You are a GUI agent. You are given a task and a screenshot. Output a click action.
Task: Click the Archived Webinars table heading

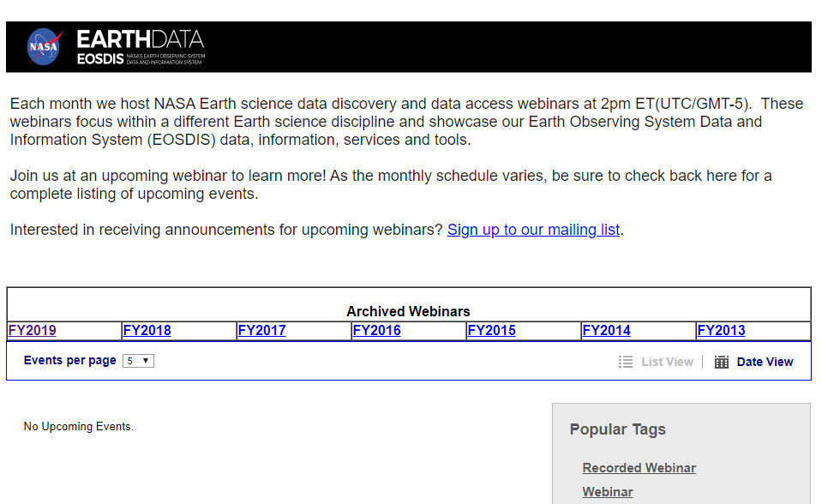click(408, 311)
